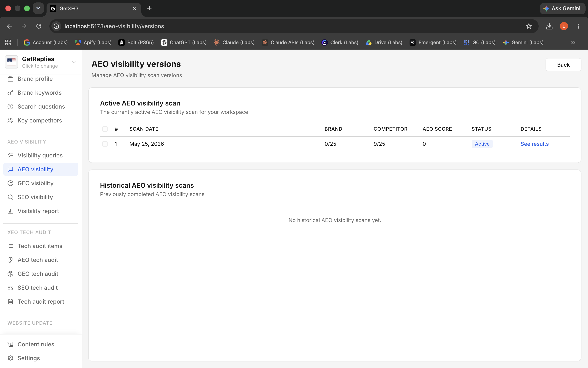
Task: Click the Brand keywords key icon
Action: [10, 93]
